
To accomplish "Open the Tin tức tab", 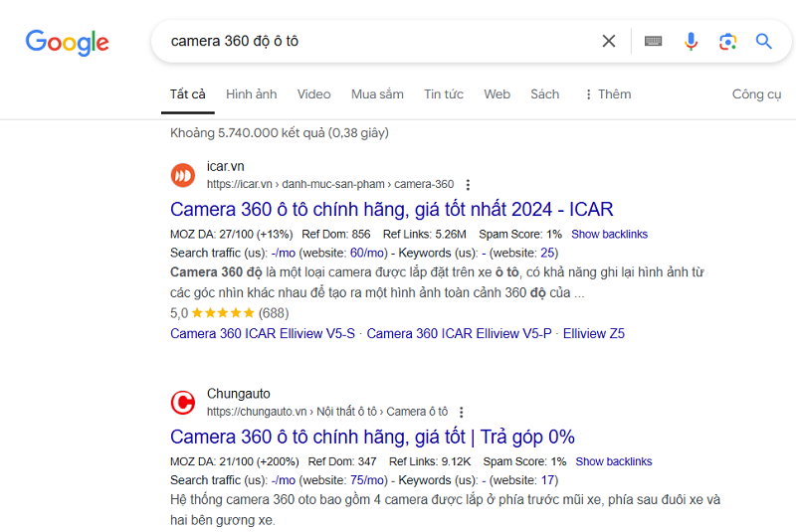I will click(x=444, y=94).
